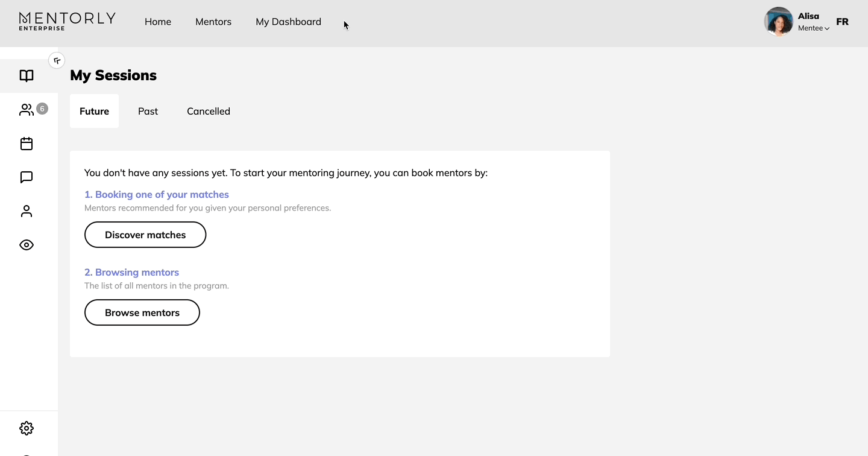868x456 pixels.
Task: Open the sessions book icon in sidebar
Action: pyautogui.click(x=27, y=76)
